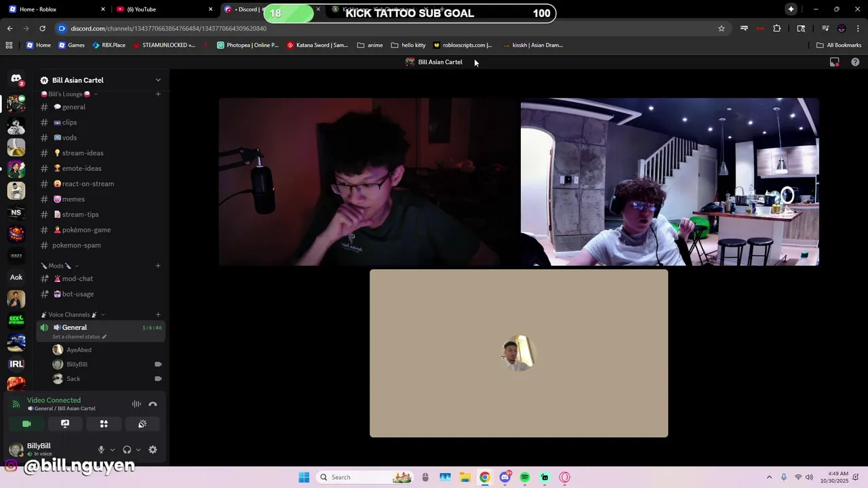
Task: Open the Discord inbox icon
Action: coord(835,62)
